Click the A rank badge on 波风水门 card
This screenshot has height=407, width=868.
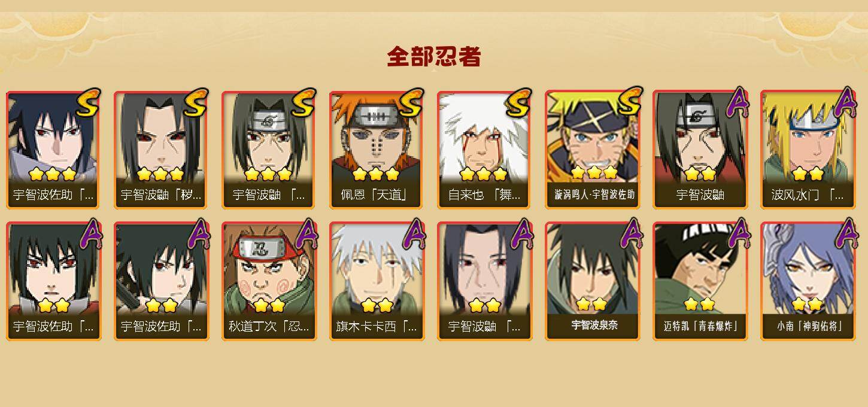(x=845, y=102)
